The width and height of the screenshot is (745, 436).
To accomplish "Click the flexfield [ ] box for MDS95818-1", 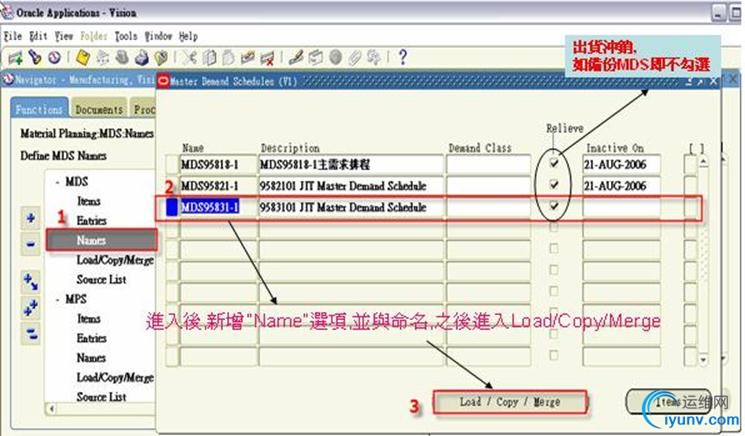I will [690, 164].
